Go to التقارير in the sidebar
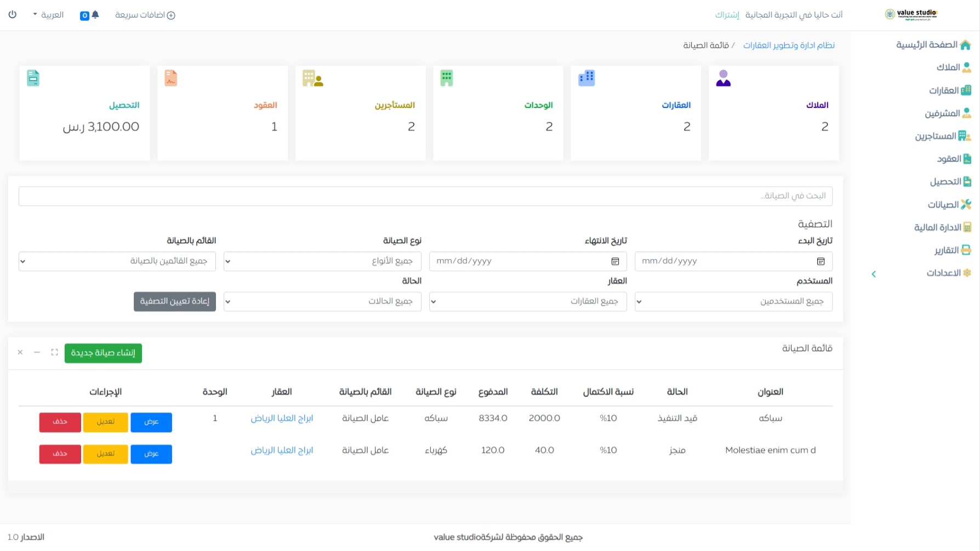This screenshot has width=980, height=551. [952, 250]
